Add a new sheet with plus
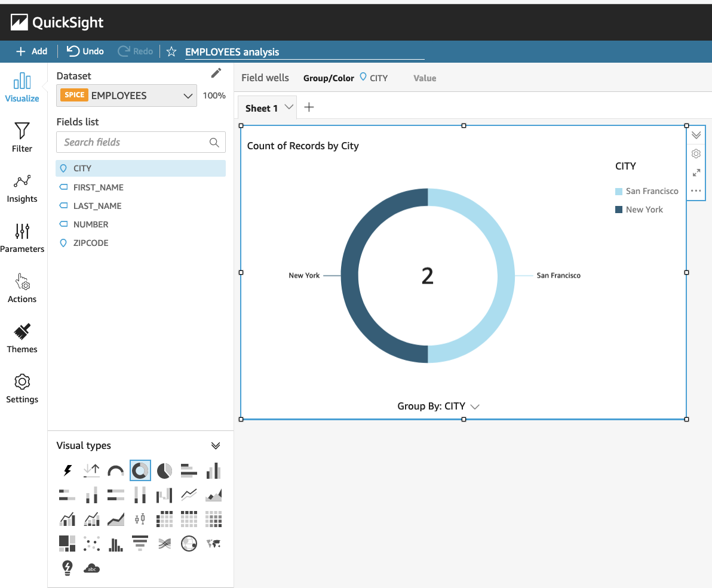 point(309,107)
